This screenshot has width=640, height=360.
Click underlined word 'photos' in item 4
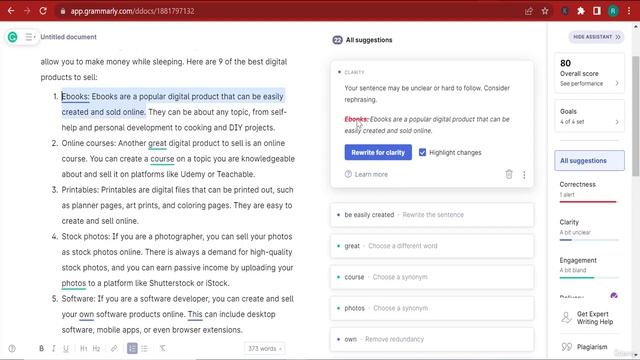tap(73, 283)
